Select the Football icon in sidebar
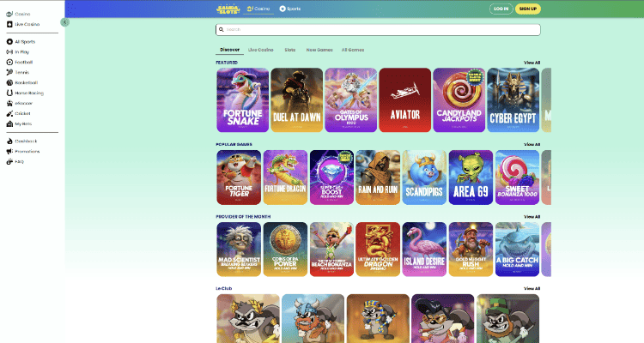This screenshot has height=343, width=644. 9,62
